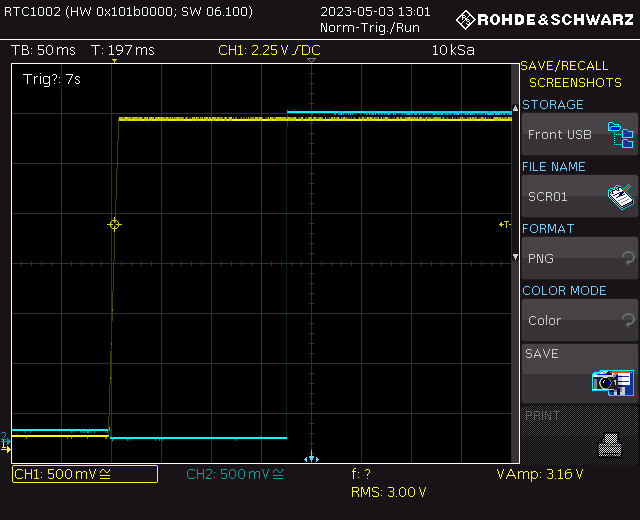The width and height of the screenshot is (640, 520).
Task: Select the yellow trigger crosshair marker on the waveform
Action: [114, 224]
